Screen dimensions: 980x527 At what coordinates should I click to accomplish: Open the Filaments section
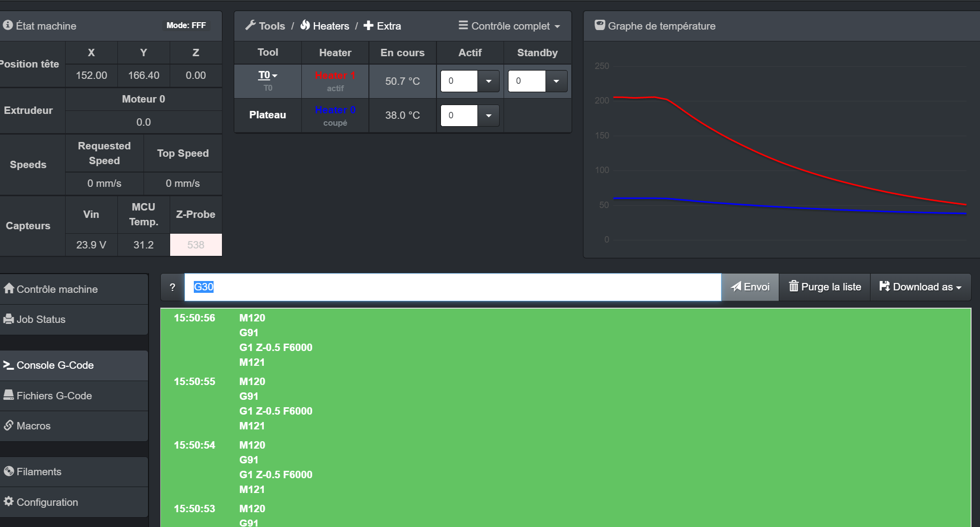tap(74, 472)
